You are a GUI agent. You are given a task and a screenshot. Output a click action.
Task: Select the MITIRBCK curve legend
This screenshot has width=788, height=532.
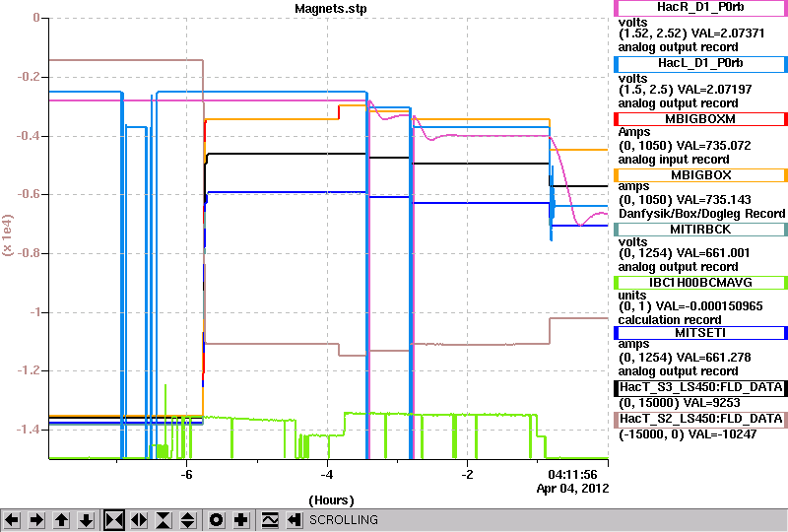[700, 230]
